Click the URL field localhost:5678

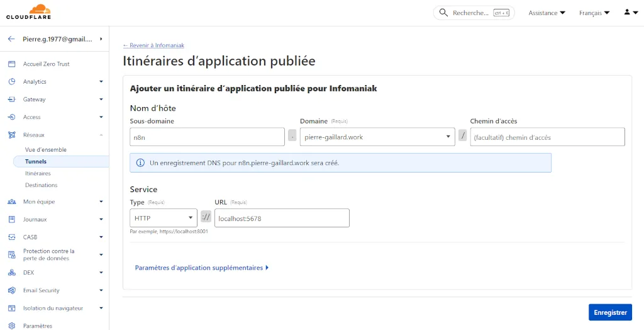click(282, 218)
